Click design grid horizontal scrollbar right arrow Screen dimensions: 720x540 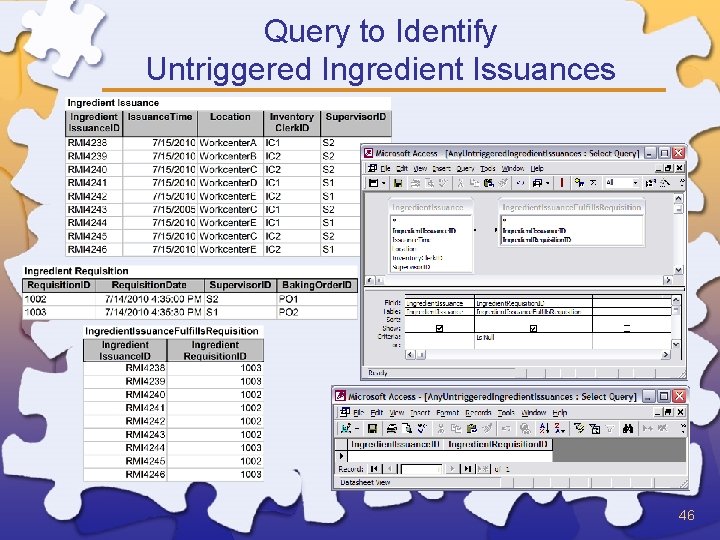click(665, 354)
